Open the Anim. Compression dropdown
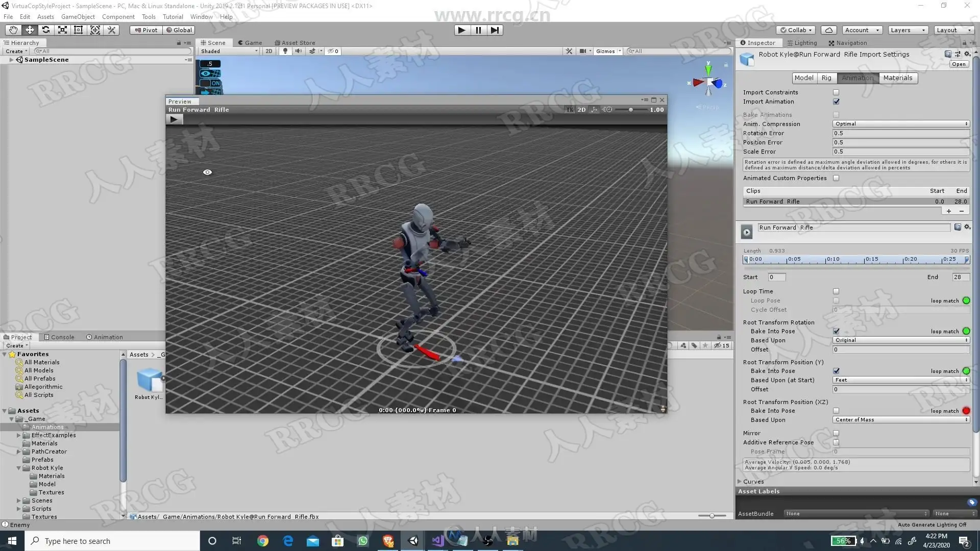980x551 pixels. [x=901, y=124]
